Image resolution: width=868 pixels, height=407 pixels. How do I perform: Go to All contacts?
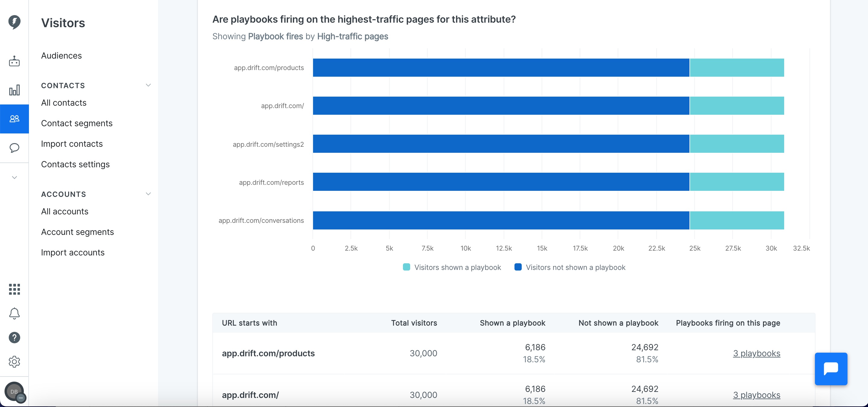[64, 103]
